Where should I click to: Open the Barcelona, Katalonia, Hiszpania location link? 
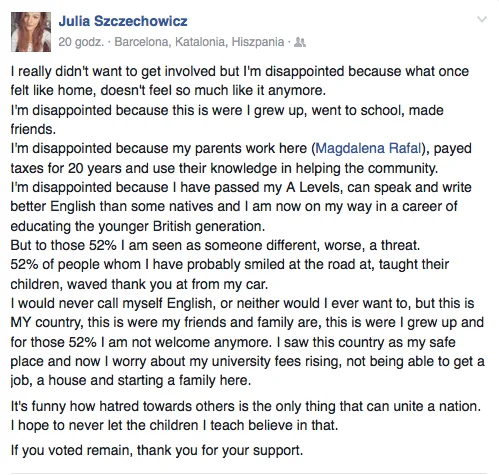click(x=199, y=42)
